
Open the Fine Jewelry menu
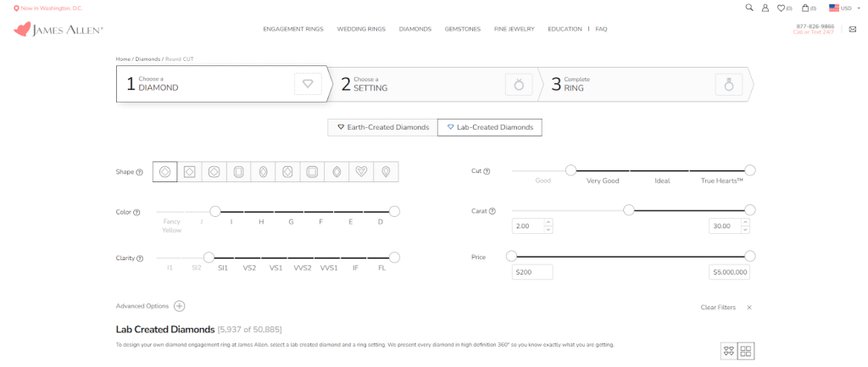pos(515,29)
